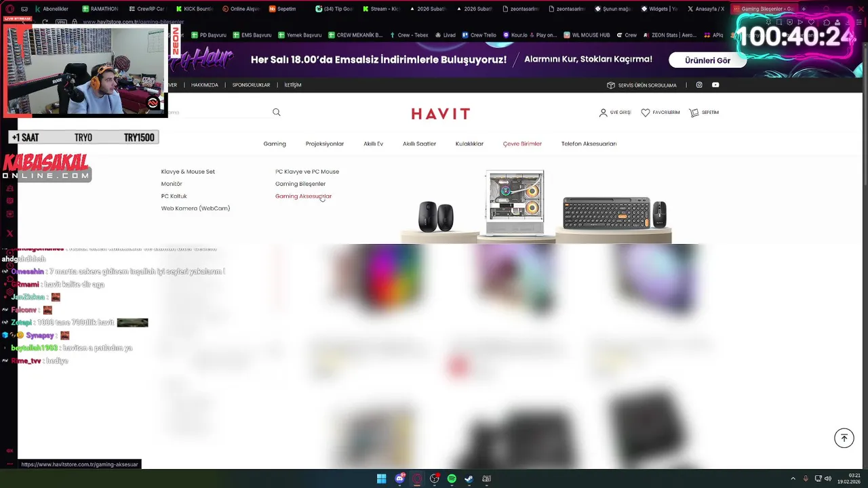Click the scroll-to-top arrow button
The image size is (868, 488).
(x=844, y=438)
